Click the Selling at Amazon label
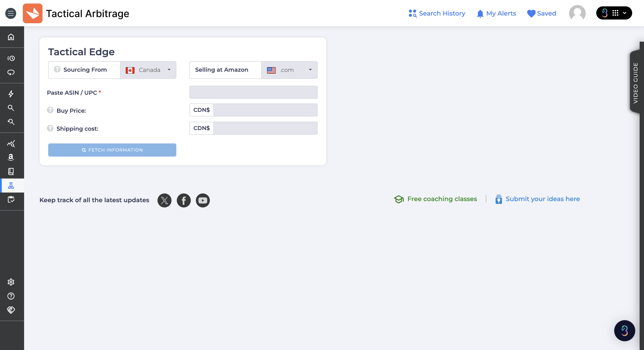The image size is (644, 350). (x=221, y=70)
